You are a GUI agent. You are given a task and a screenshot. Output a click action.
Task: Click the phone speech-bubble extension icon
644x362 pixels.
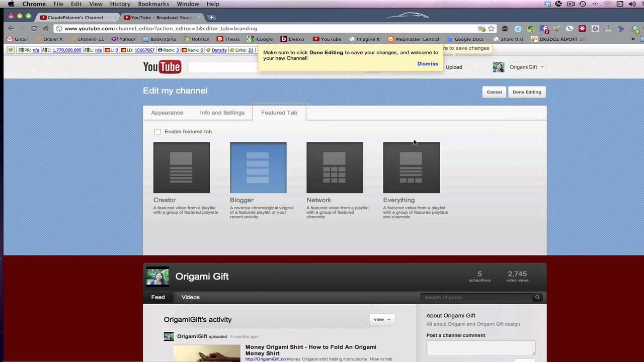point(569,29)
